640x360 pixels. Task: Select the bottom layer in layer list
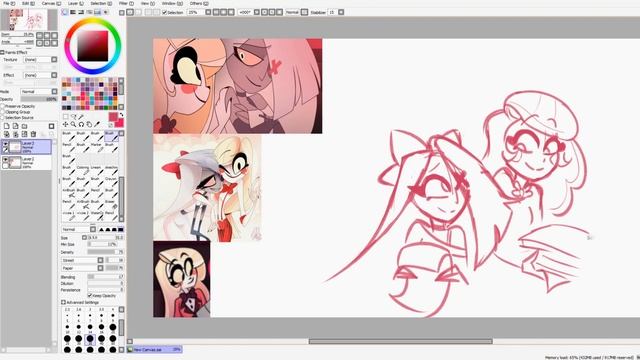(27, 162)
